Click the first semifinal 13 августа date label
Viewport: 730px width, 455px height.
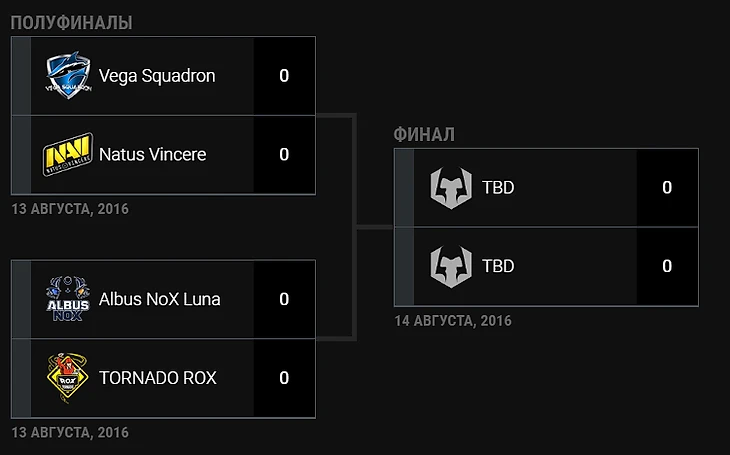coord(70,209)
